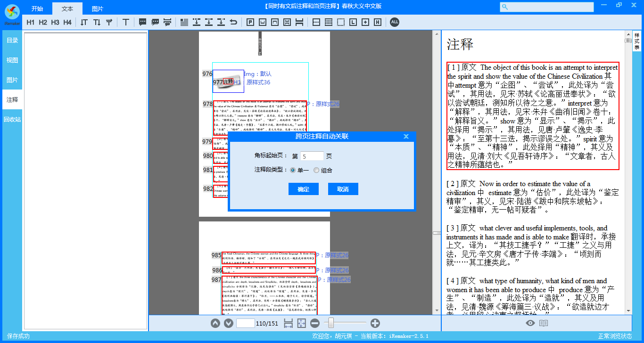Image resolution: width=644 pixels, height=343 pixels.
Task: Go to previous page with up arrow
Action: (x=215, y=323)
